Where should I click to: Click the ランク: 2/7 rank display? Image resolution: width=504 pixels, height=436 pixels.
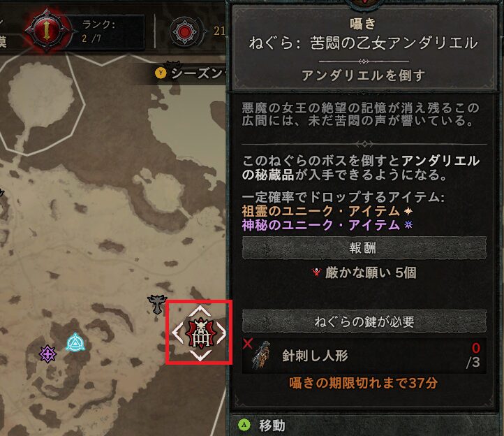pyautogui.click(x=98, y=31)
